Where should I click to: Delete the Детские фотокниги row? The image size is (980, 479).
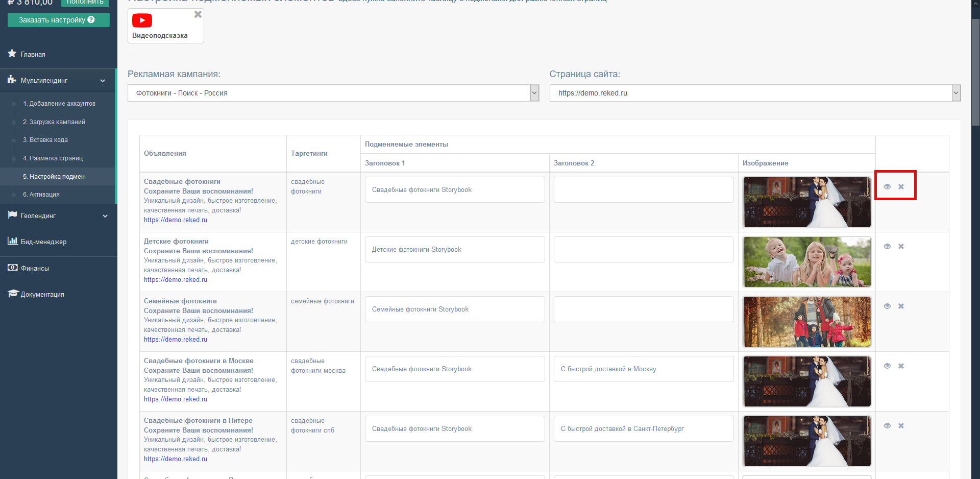pos(901,247)
